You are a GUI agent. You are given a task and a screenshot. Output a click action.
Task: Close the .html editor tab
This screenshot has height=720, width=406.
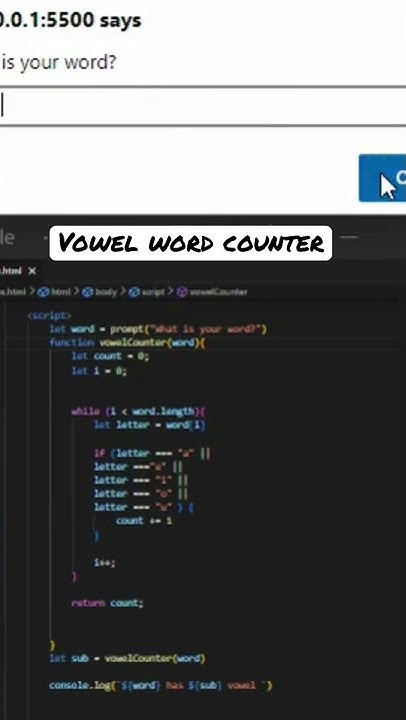(x=32, y=271)
